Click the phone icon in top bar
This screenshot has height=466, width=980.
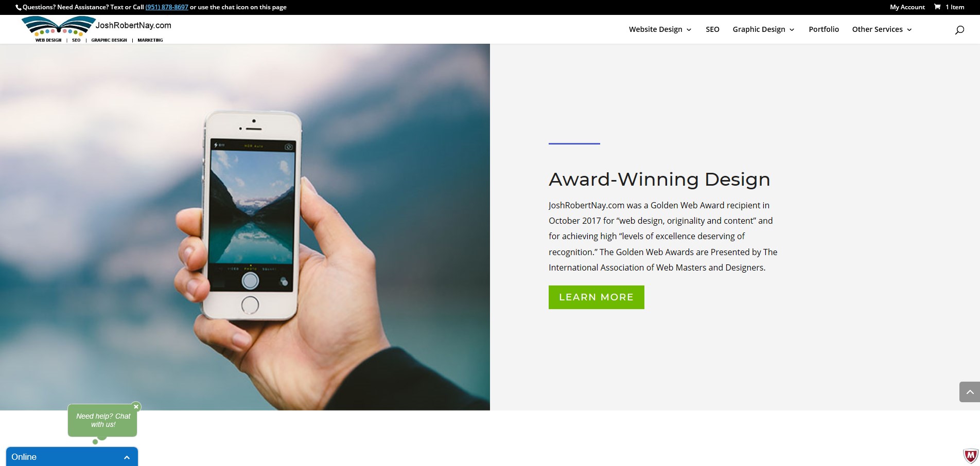coord(19,8)
